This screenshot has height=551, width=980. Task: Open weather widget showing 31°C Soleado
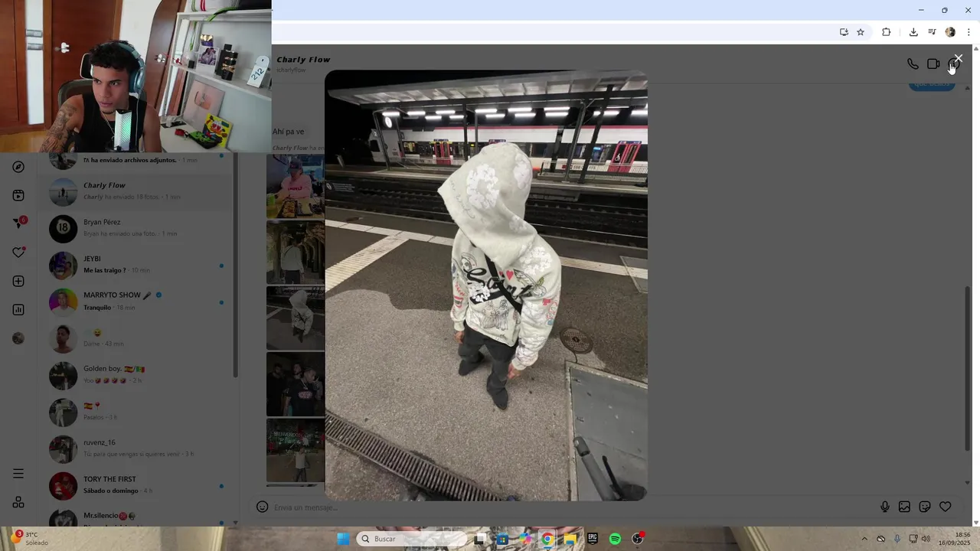(28, 538)
